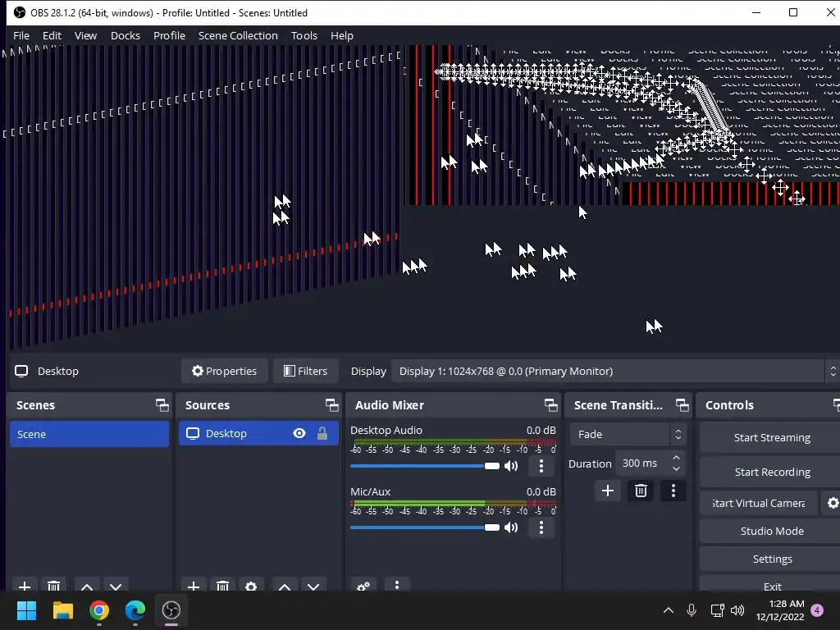Image resolution: width=840 pixels, height=630 pixels.
Task: Open system tray volume icon
Action: pos(737,610)
